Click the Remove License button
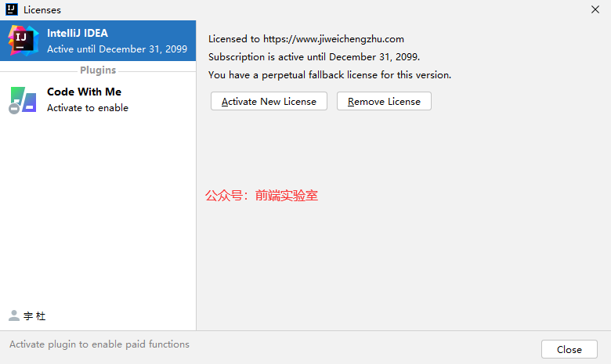This screenshot has width=611, height=364. tap(384, 101)
